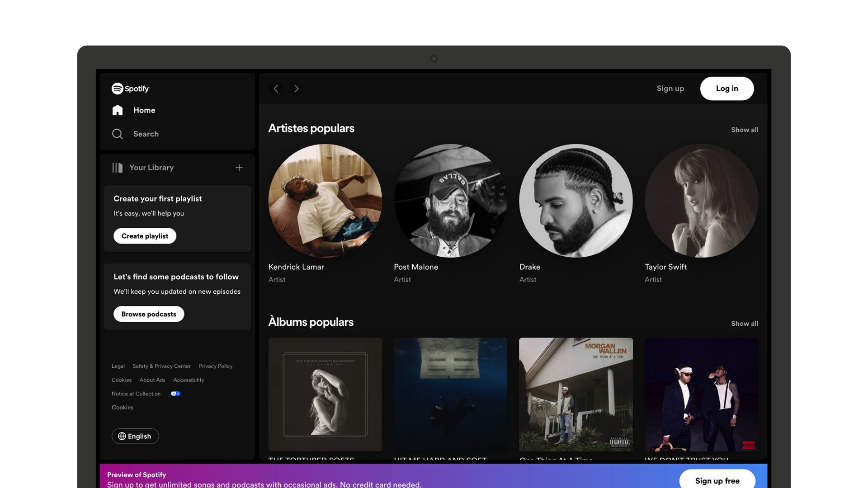Show all Àlbums populars

[745, 324]
